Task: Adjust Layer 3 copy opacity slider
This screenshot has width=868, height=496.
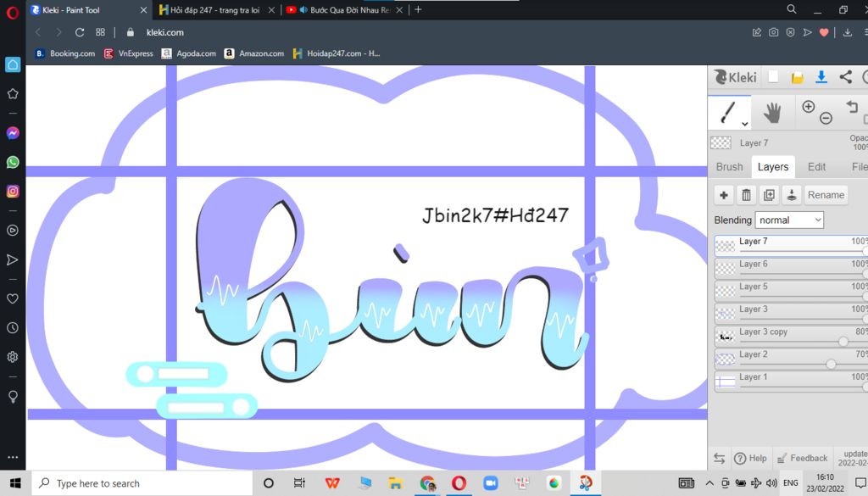Action: pyautogui.click(x=843, y=342)
